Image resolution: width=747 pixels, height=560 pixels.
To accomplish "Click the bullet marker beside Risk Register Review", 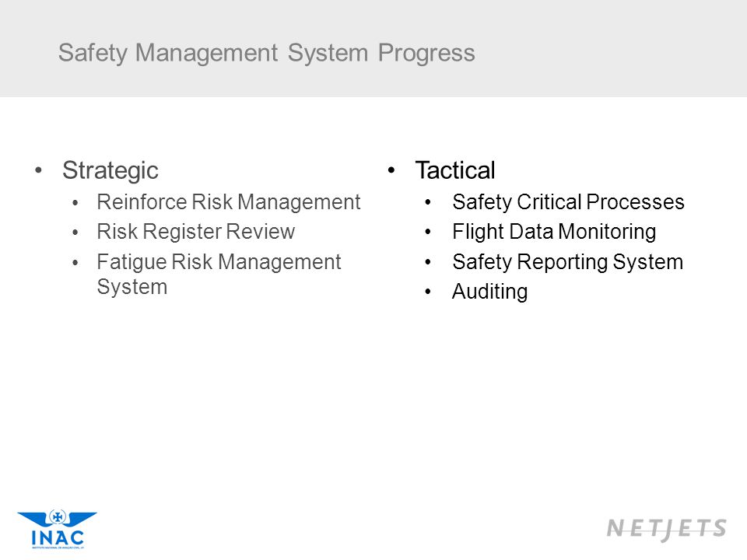I will (75, 233).
